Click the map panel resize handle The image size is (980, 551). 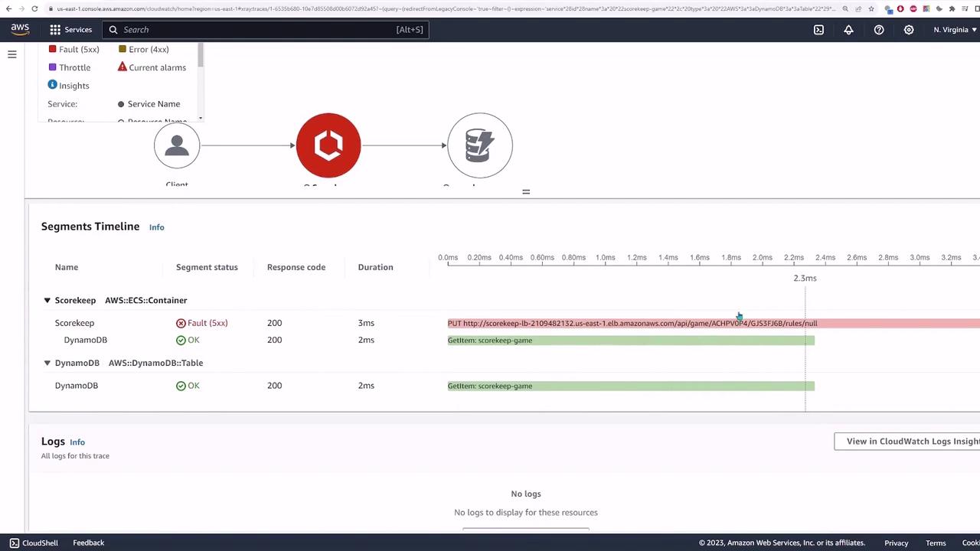526,191
